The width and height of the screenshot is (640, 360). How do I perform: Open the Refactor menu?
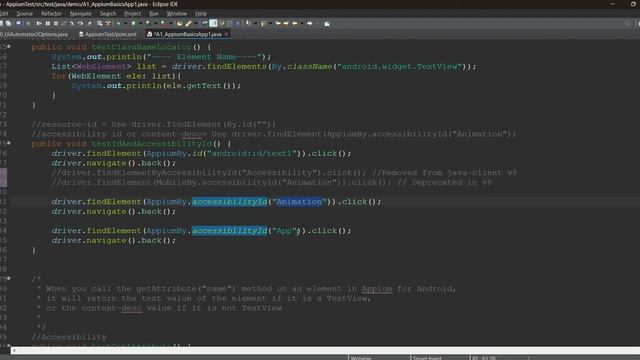(x=51, y=13)
